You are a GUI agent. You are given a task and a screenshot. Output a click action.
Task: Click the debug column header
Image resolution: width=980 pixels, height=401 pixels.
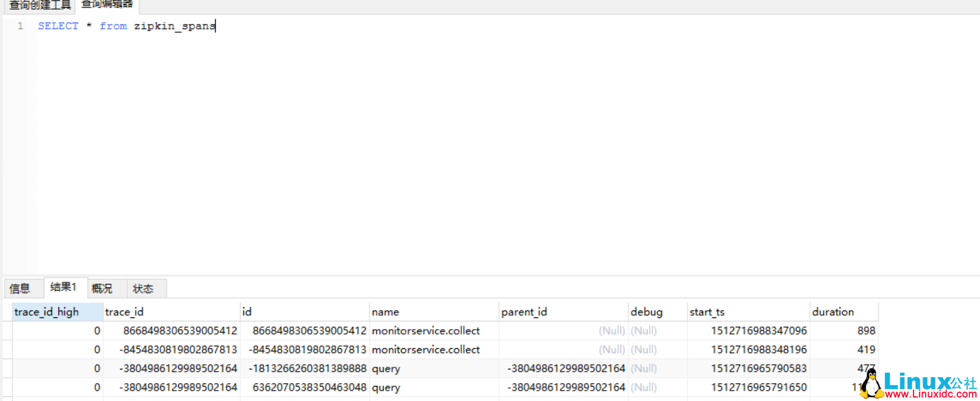(x=646, y=311)
